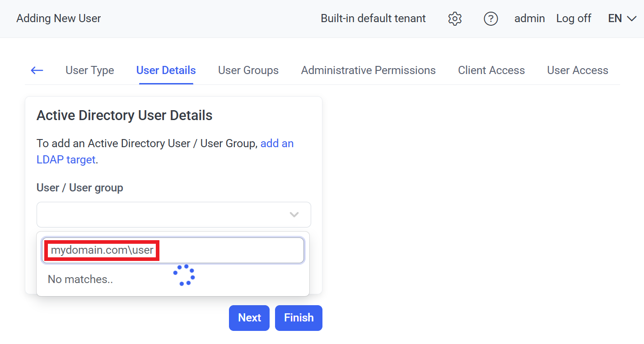Click the admin account name

[529, 19]
